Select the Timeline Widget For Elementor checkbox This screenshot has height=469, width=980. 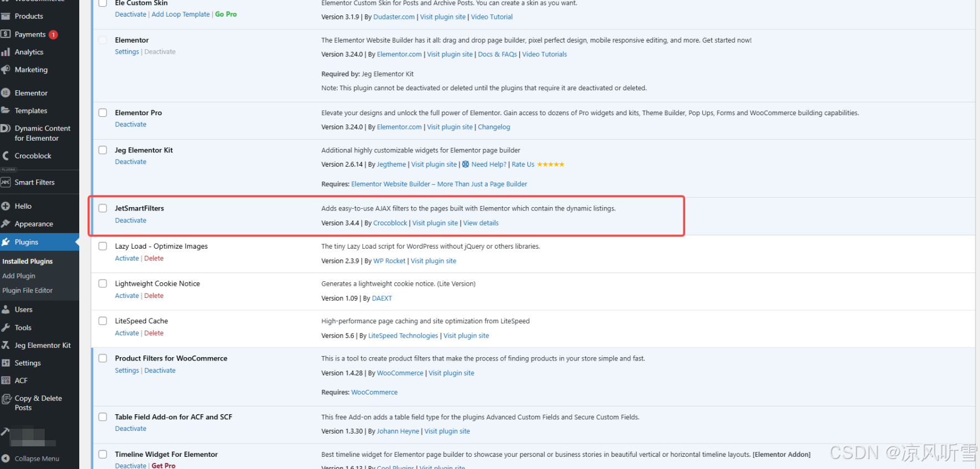(103, 455)
